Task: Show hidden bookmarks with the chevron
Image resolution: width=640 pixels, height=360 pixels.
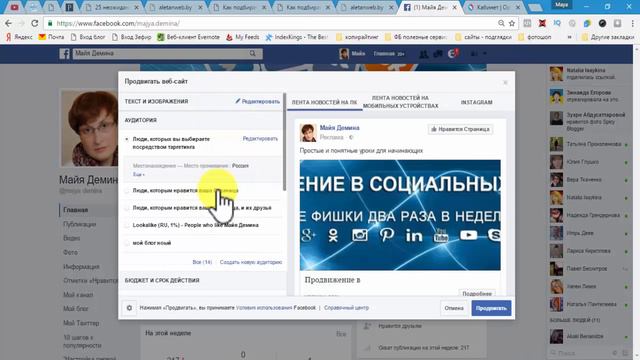Action: coord(569,37)
